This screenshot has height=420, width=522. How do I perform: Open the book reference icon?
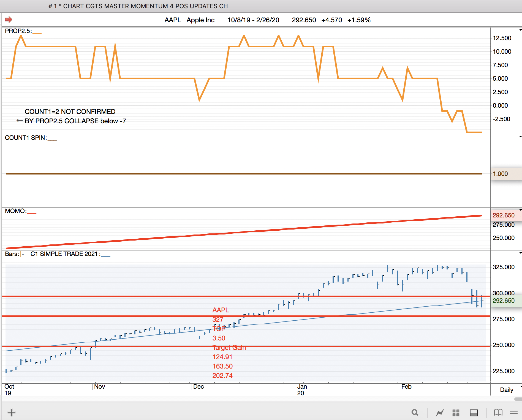click(498, 412)
